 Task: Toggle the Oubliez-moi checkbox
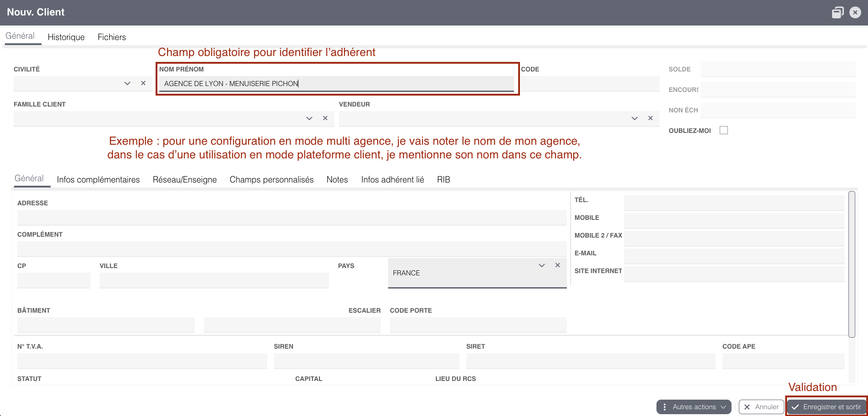click(724, 130)
